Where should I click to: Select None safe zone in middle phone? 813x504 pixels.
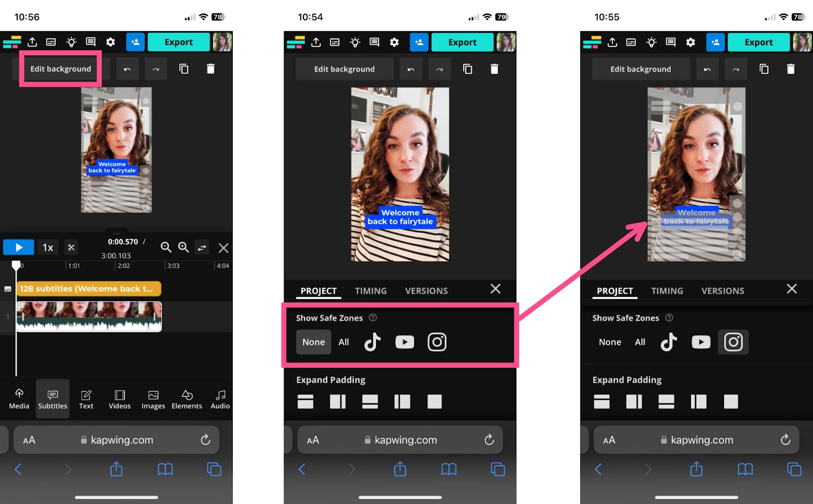click(314, 342)
